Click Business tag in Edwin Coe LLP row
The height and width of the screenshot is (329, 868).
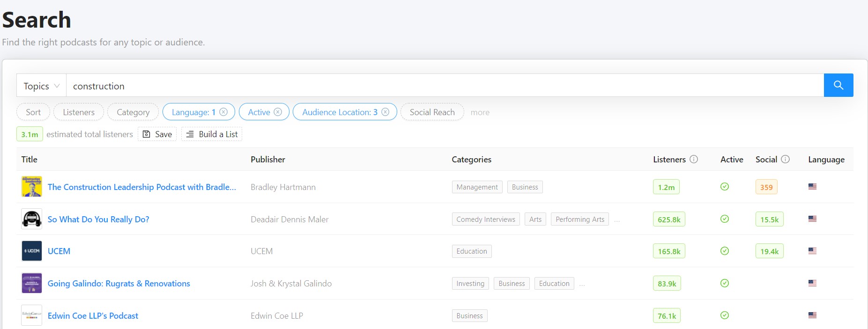469,316
